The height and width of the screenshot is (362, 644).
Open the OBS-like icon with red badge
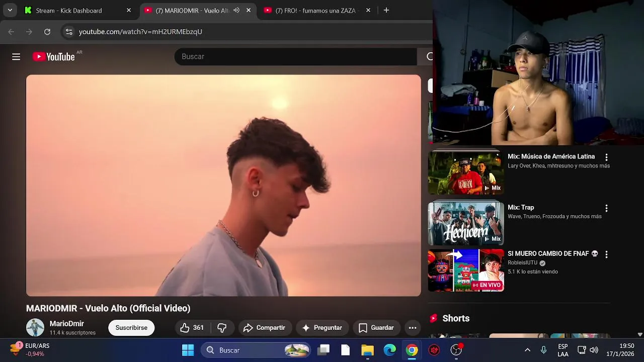[x=456, y=350]
